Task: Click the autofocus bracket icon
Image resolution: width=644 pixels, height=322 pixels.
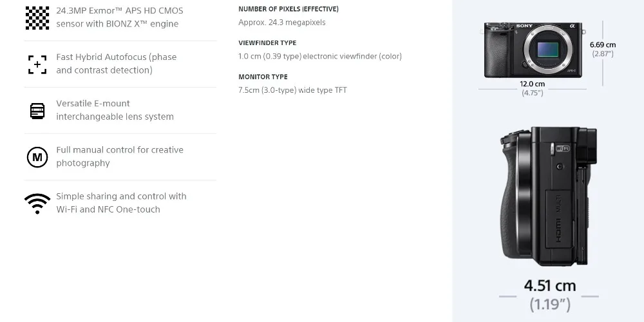Action: pyautogui.click(x=37, y=64)
